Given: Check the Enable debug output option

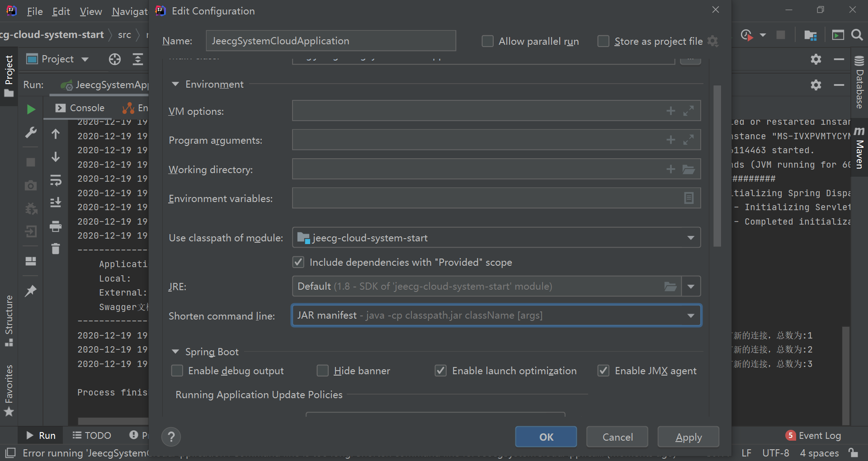Looking at the screenshot, I should pyautogui.click(x=177, y=371).
